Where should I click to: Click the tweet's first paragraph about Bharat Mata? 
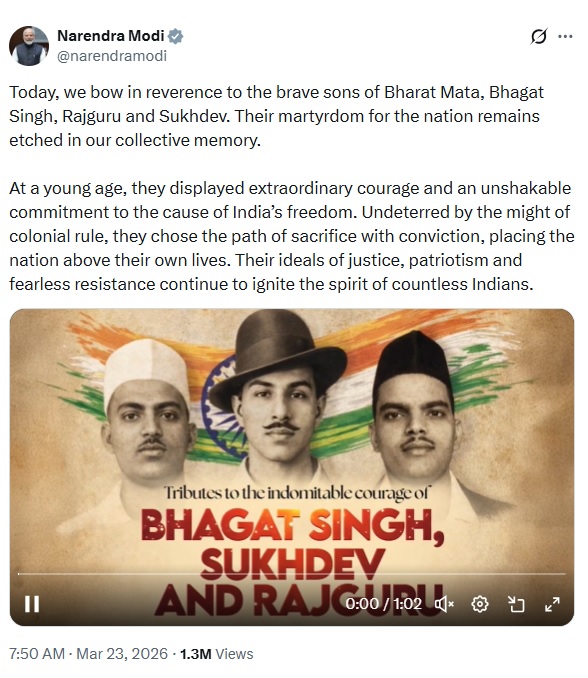(x=277, y=116)
